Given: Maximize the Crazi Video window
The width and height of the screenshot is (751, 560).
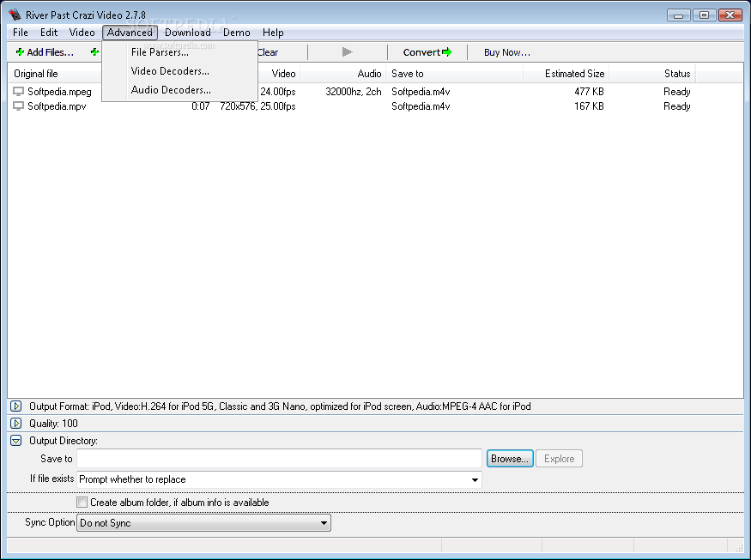Looking at the screenshot, I should (704, 15).
